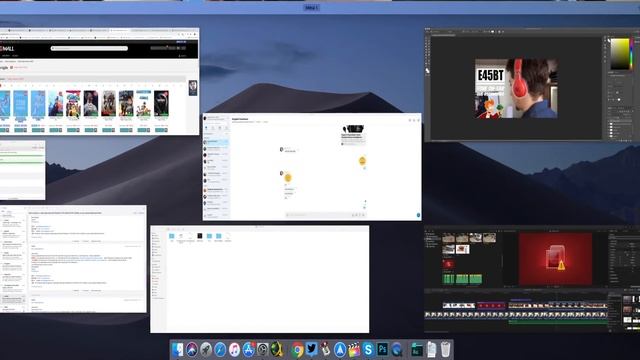Click the E45BT headphones image on Photoshop canvas
Viewport: 640px width, 360px height.
516,89
